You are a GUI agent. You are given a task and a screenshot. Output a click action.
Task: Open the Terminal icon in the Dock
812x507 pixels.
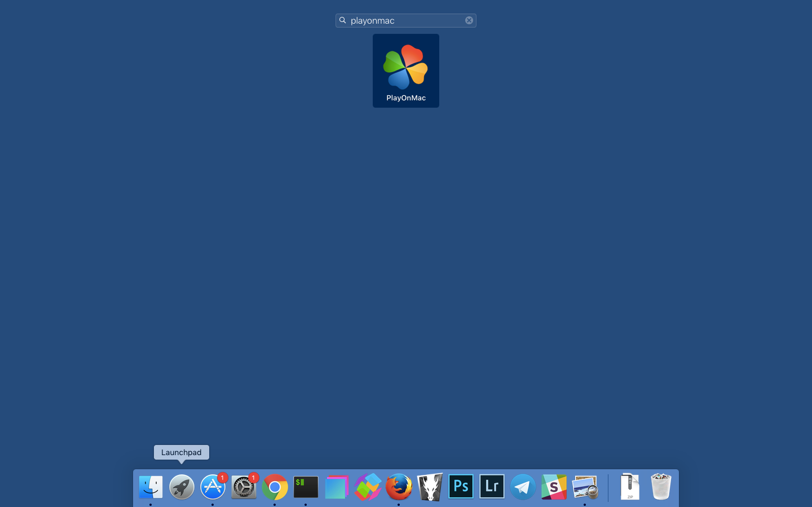click(x=306, y=487)
